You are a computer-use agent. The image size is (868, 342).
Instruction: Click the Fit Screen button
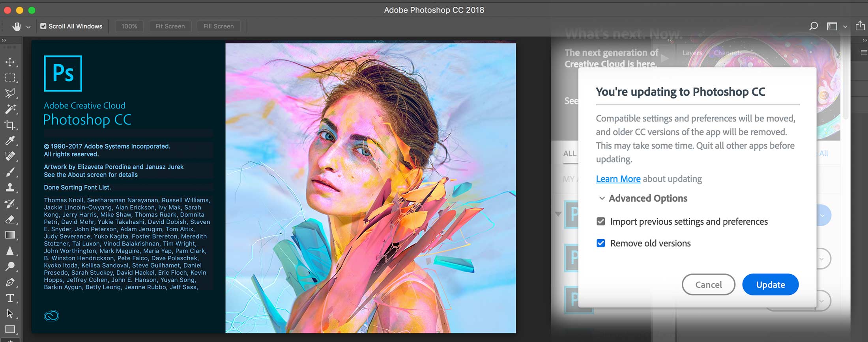(170, 26)
